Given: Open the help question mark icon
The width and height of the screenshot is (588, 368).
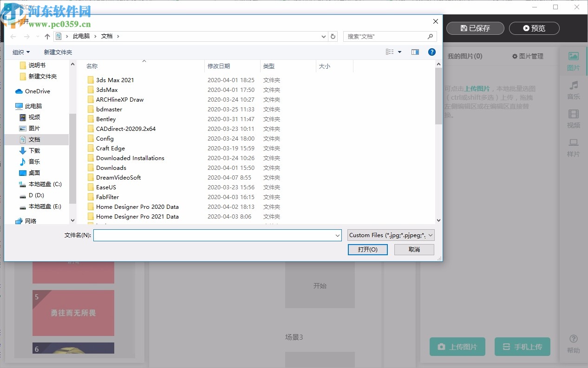Looking at the screenshot, I should (431, 52).
